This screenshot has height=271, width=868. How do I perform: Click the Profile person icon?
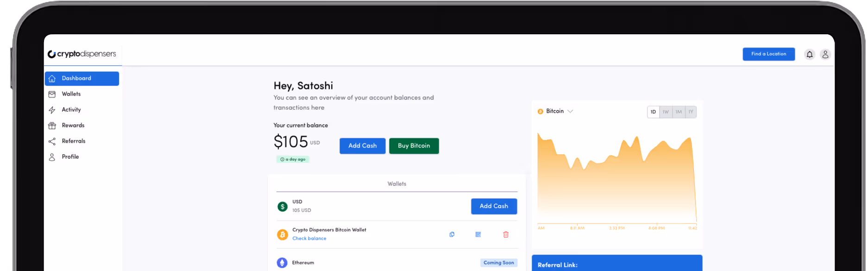pyautogui.click(x=52, y=157)
